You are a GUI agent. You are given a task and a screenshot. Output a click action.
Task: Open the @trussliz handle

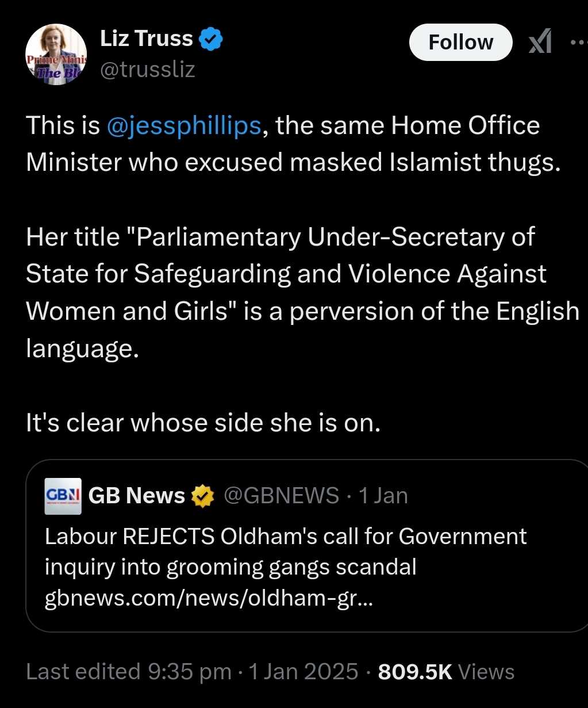click(x=148, y=70)
